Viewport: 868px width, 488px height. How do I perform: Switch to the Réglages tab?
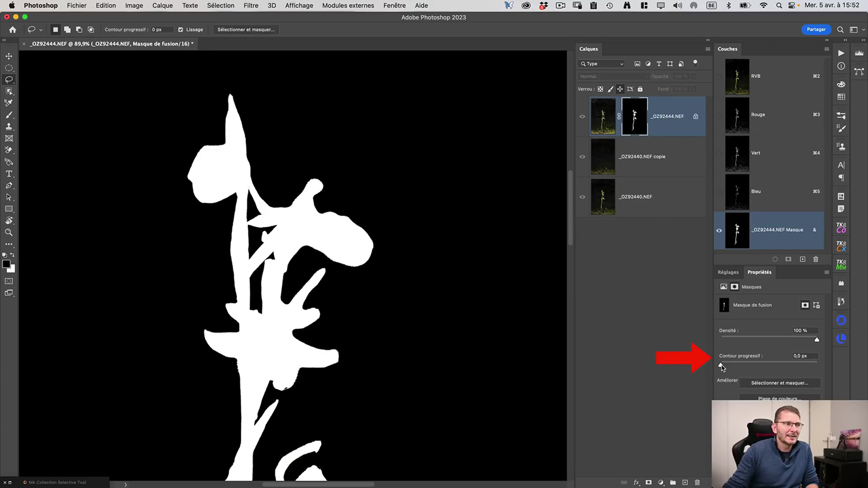point(728,272)
